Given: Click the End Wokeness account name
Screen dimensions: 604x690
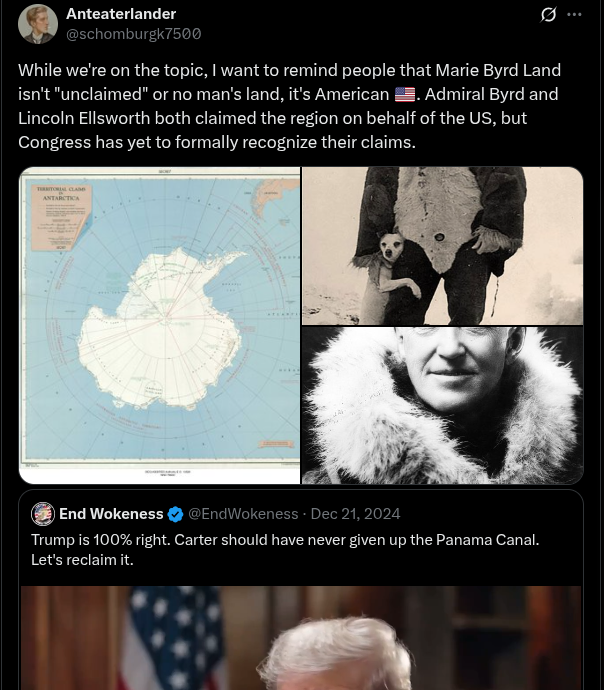Looking at the screenshot, I should click(x=111, y=514).
